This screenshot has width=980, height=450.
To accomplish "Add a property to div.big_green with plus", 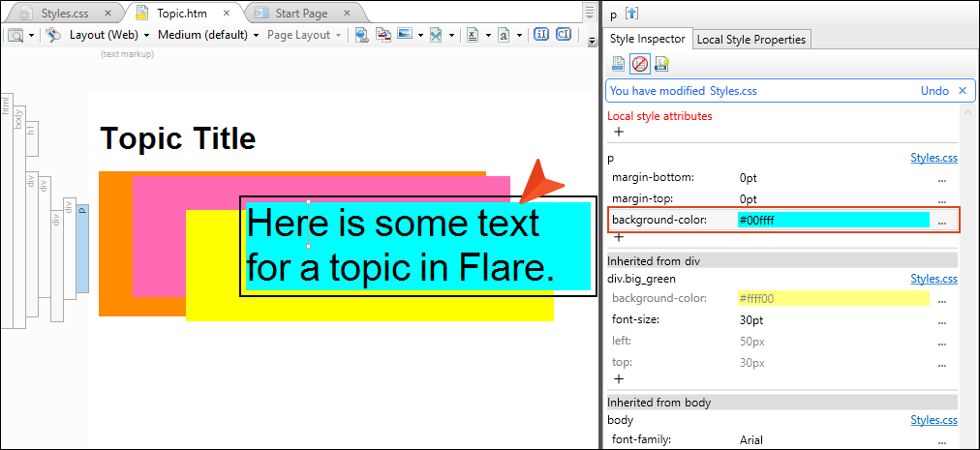I will 619,378.
